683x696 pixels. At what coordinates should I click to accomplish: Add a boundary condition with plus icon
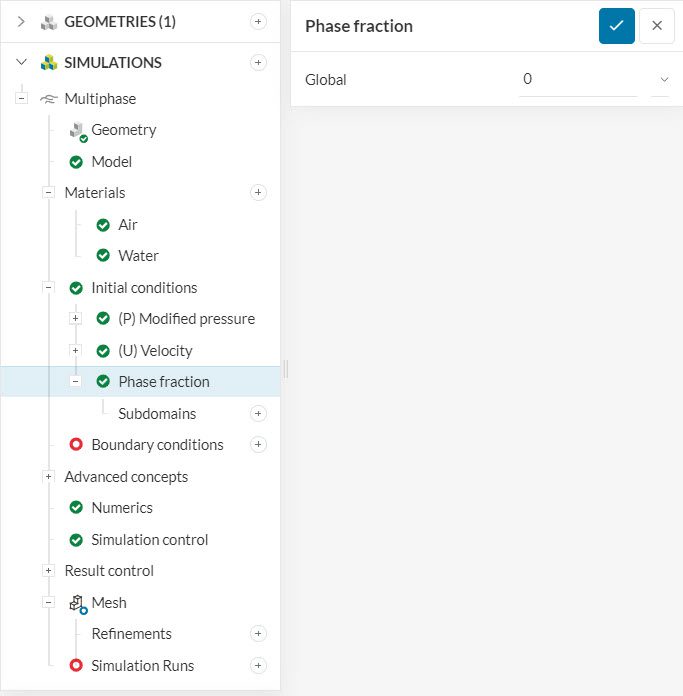258,444
